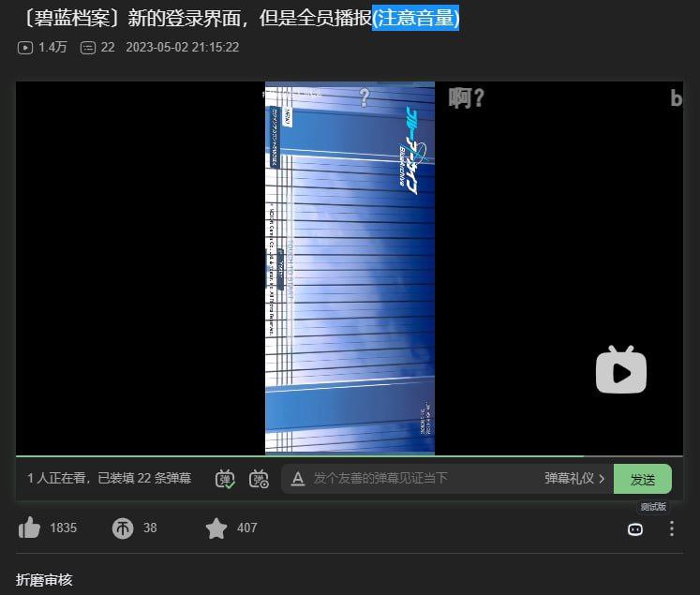The width and height of the screenshot is (700, 595).
Task: Click the test version assistant icon
Action: [x=635, y=529]
